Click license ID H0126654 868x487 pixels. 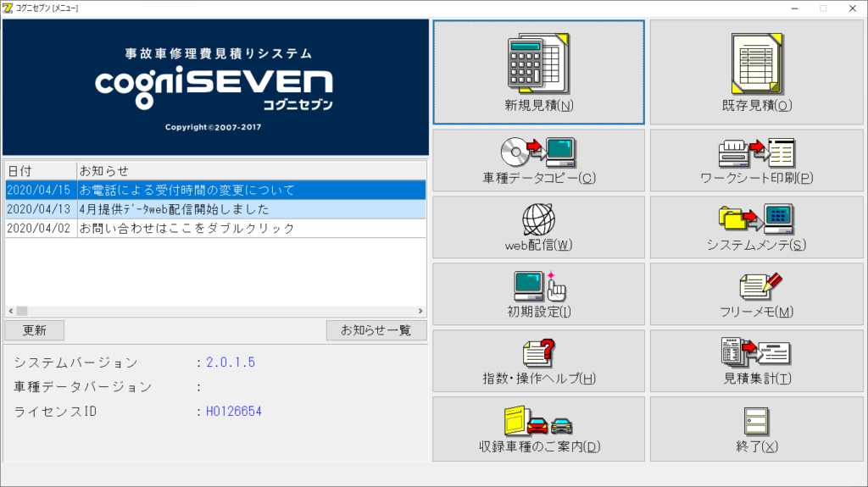point(234,411)
